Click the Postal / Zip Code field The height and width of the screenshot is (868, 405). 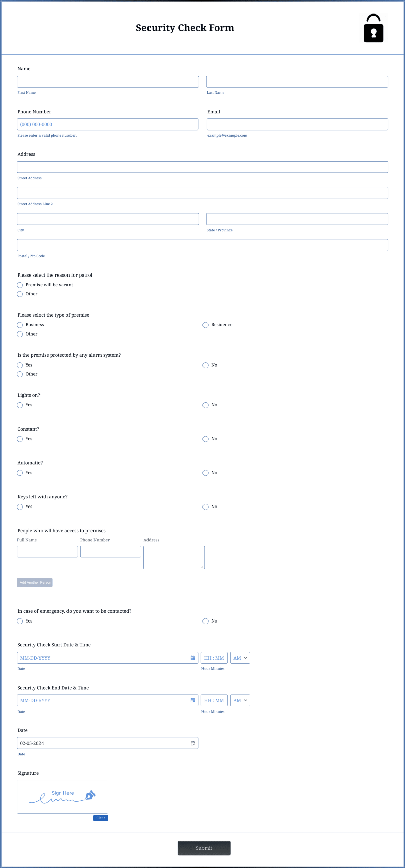(x=202, y=245)
